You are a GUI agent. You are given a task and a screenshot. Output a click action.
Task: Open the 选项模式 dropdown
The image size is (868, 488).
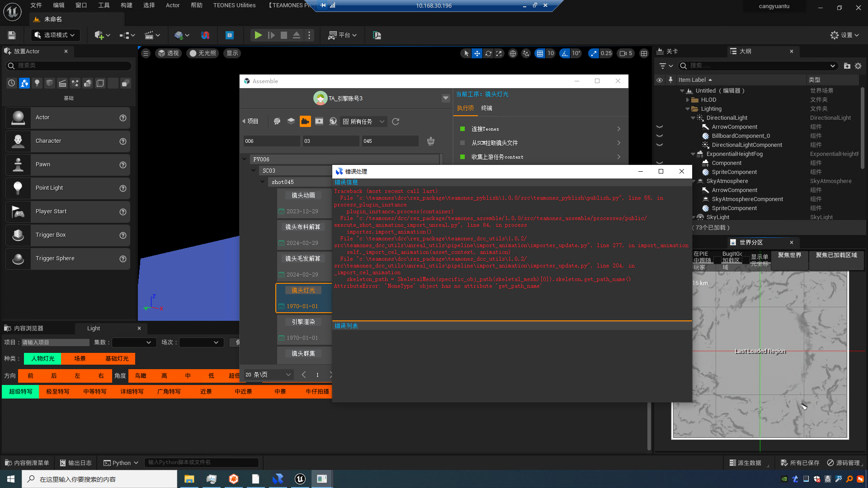click(56, 35)
